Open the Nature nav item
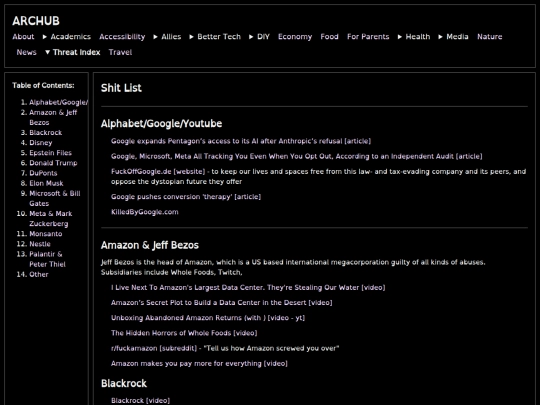 (489, 37)
